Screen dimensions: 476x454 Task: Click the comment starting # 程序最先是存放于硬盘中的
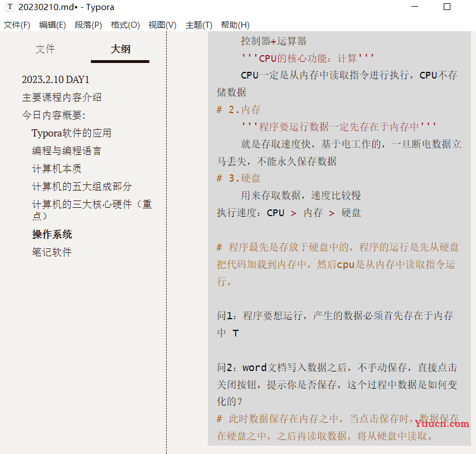tap(338, 265)
